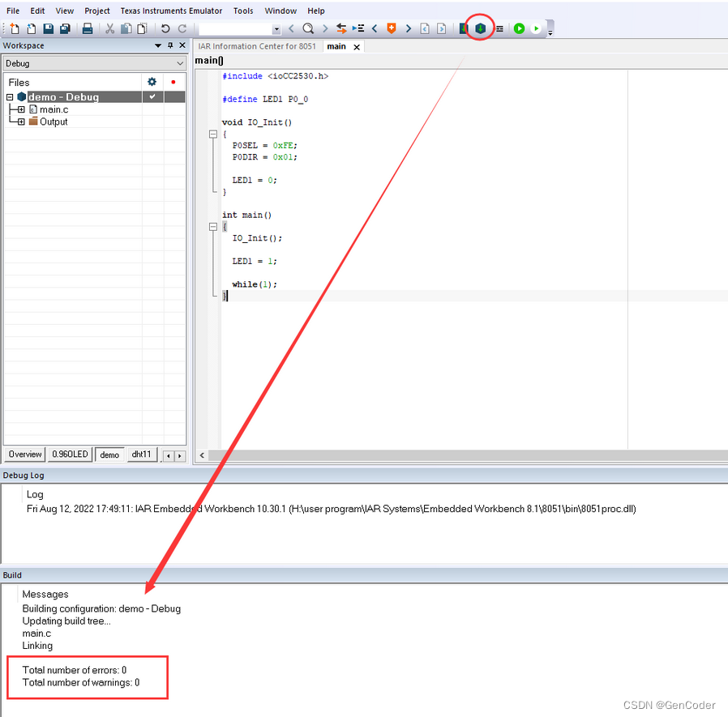
Task: Click the Navigate Backward page icon
Action: tap(424, 29)
